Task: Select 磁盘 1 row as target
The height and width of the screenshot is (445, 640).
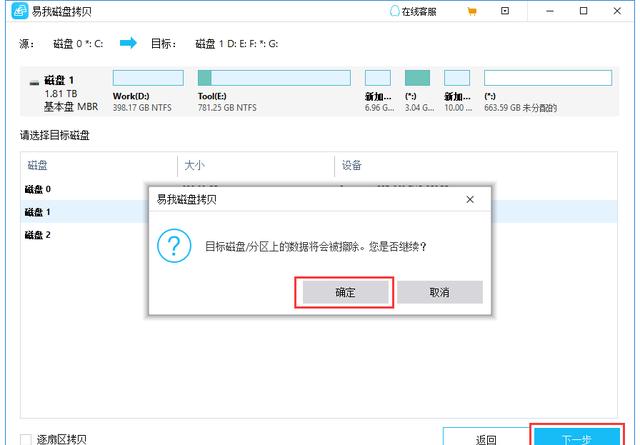Action: tap(38, 212)
